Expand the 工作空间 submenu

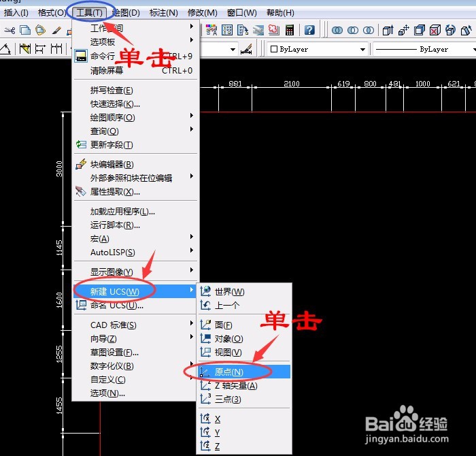coord(136,28)
